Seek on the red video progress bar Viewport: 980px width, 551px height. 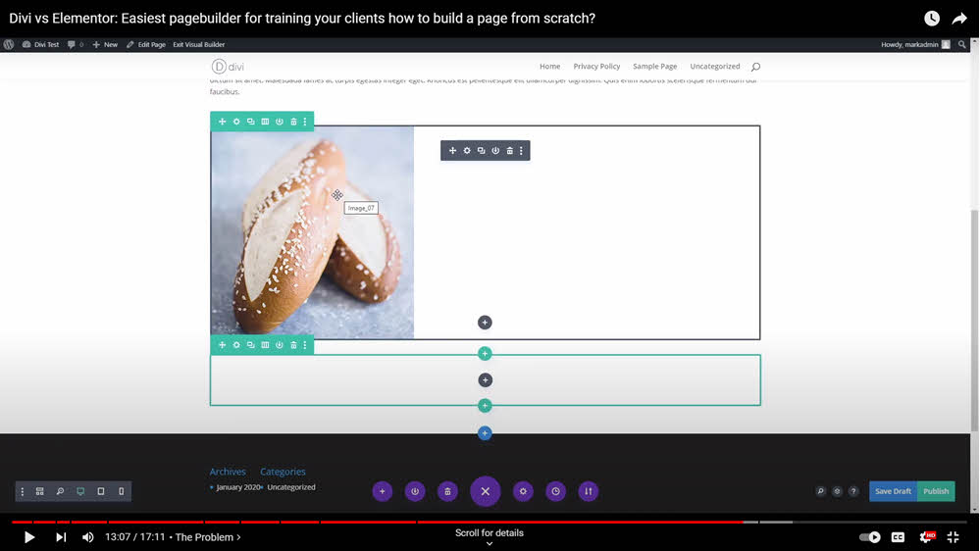(x=392, y=522)
